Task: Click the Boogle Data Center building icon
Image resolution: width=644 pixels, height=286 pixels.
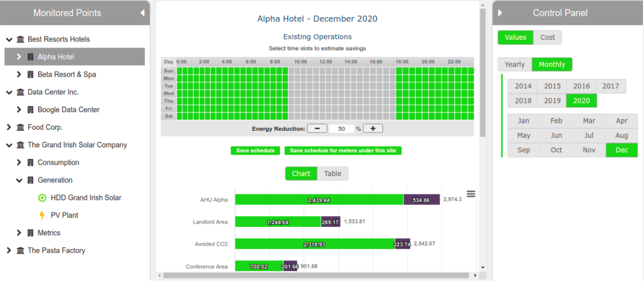Action: pos(30,110)
